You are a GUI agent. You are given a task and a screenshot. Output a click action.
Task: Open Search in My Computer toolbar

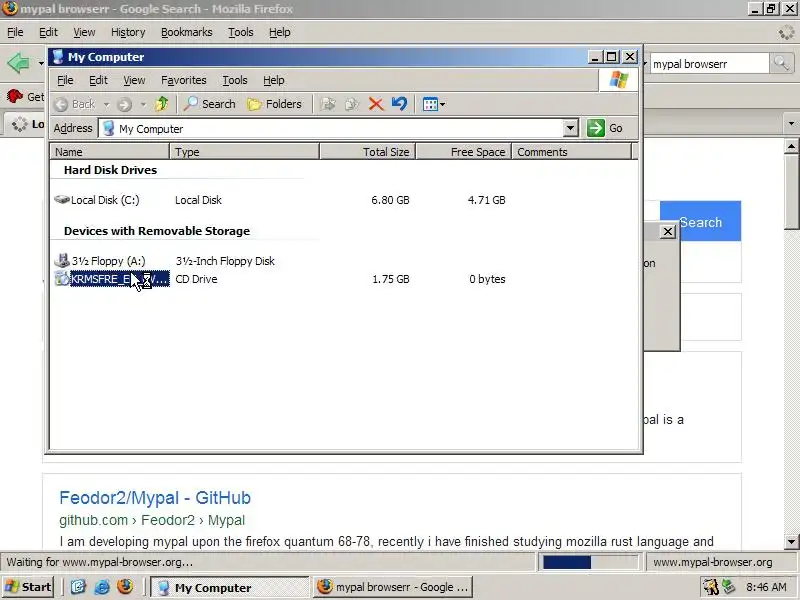pos(210,104)
